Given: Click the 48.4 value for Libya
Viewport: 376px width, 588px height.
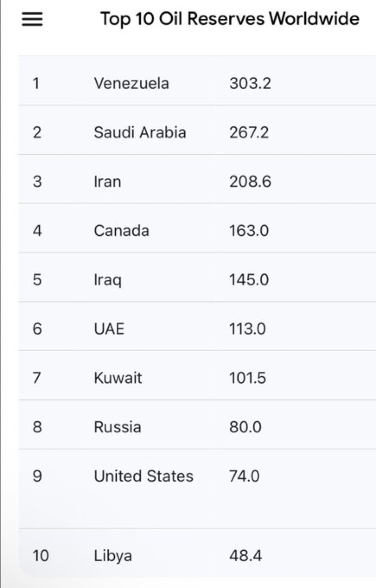Looking at the screenshot, I should tap(246, 556).
